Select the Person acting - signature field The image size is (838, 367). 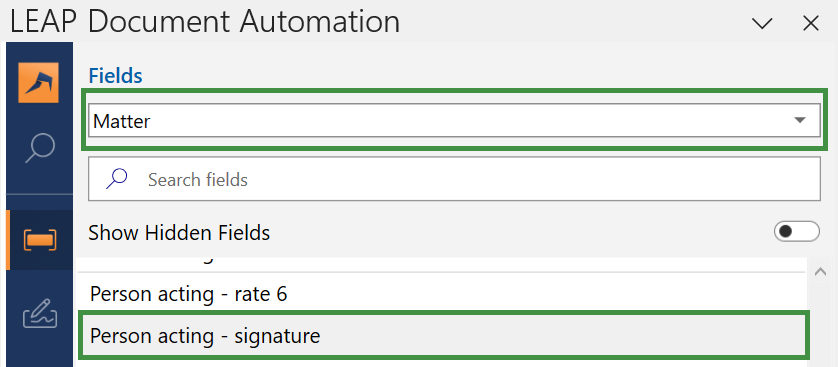point(441,336)
